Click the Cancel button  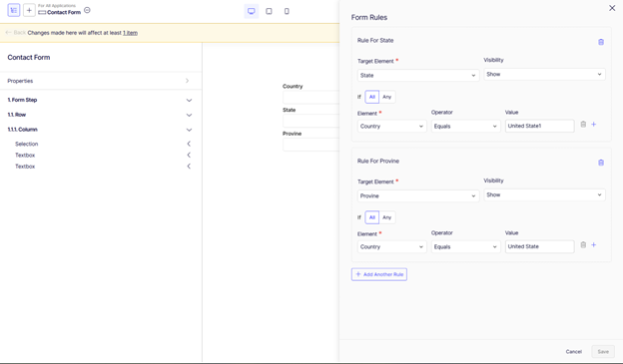tap(574, 352)
